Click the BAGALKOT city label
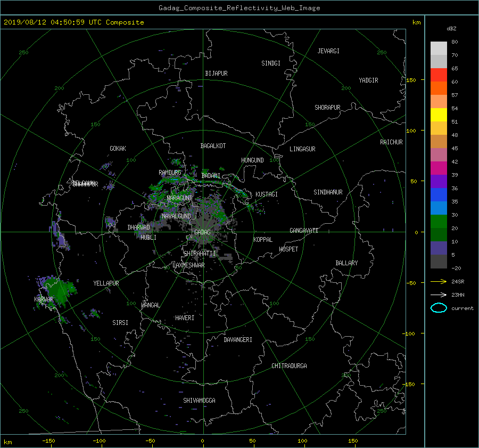Image resolution: width=479 pixels, height=448 pixels. [x=213, y=146]
